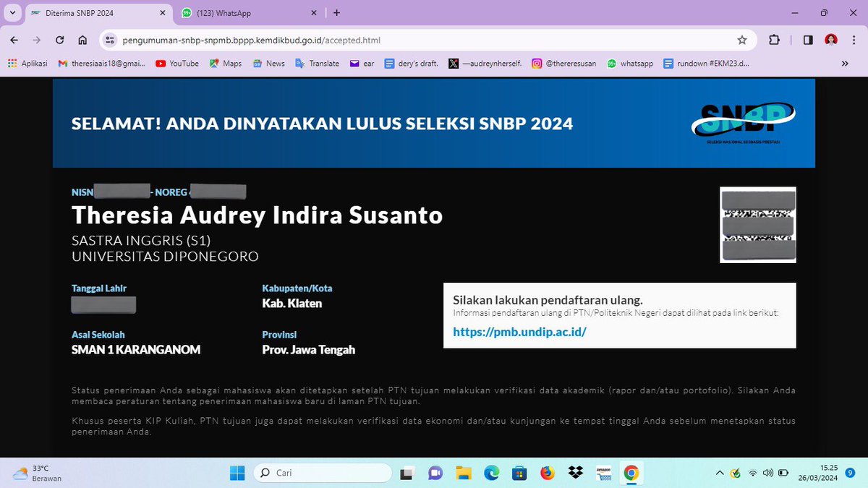The width and height of the screenshot is (868, 488).
Task: Open the Chrome side panel
Action: click(x=808, y=40)
